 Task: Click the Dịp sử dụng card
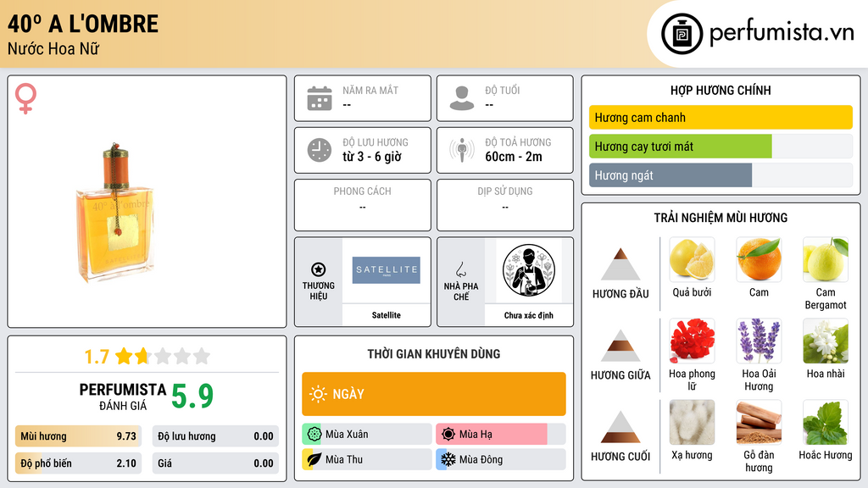(505, 205)
